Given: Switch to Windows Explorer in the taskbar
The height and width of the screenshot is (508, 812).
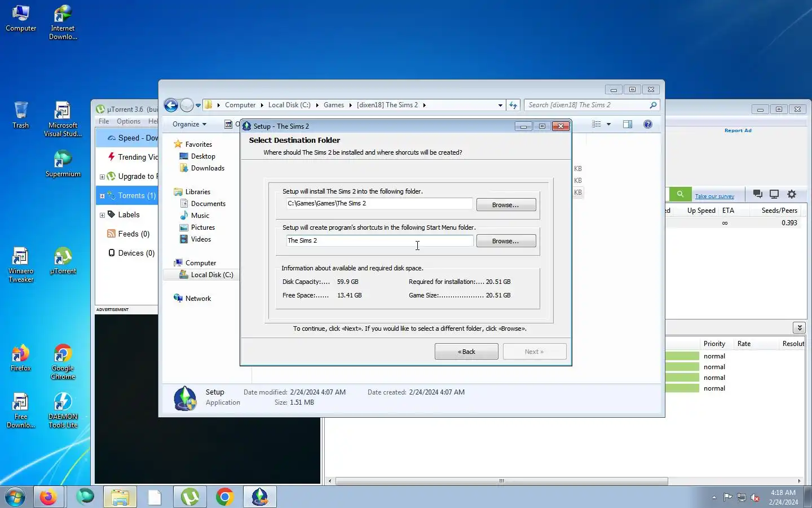Looking at the screenshot, I should [120, 497].
